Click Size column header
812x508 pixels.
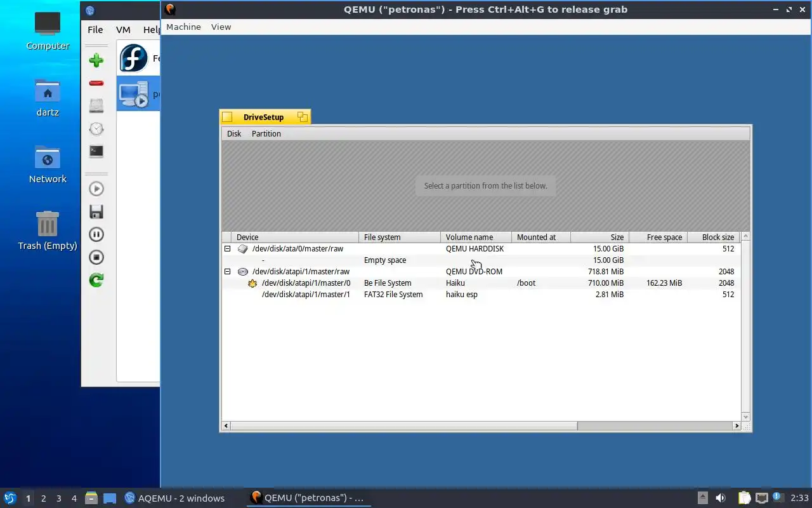[x=599, y=237]
